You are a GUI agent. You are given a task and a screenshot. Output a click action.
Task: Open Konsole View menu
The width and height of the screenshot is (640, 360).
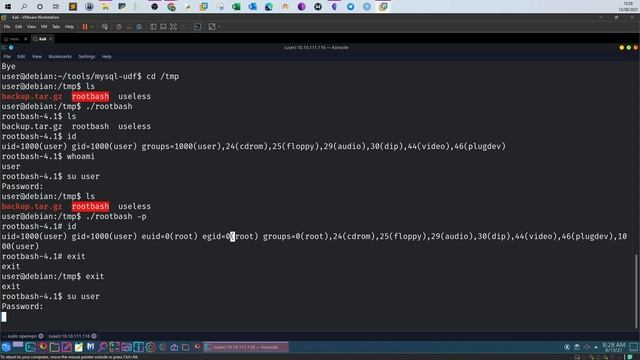37,57
